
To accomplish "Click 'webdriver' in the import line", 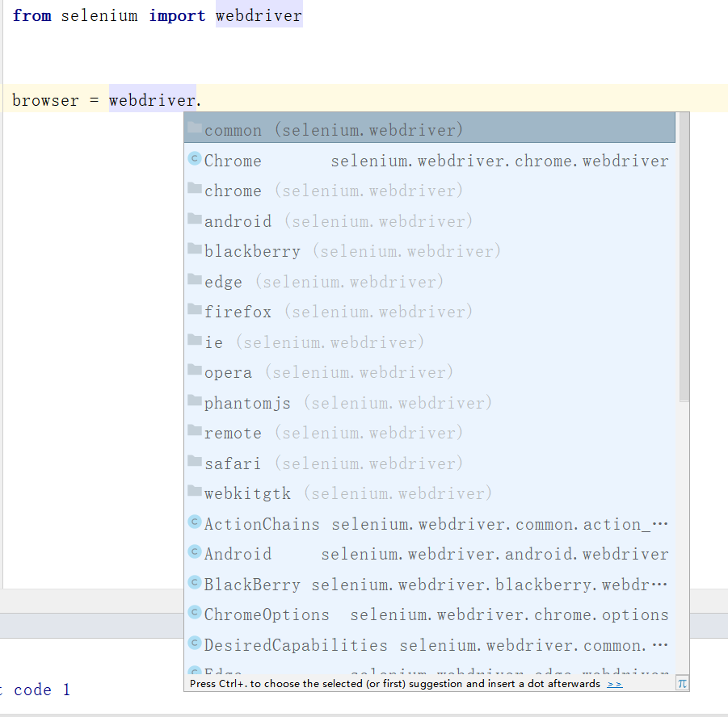I will pyautogui.click(x=259, y=15).
